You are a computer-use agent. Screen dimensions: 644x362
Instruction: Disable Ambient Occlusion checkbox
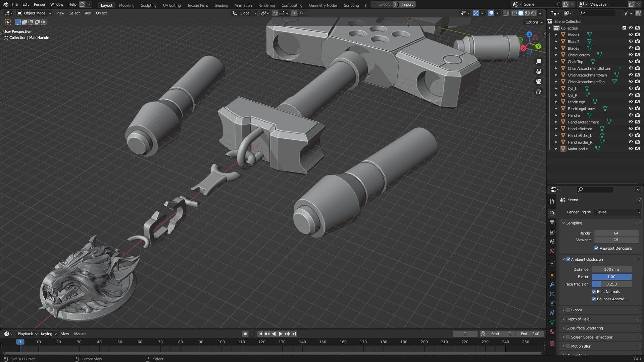coord(568,259)
